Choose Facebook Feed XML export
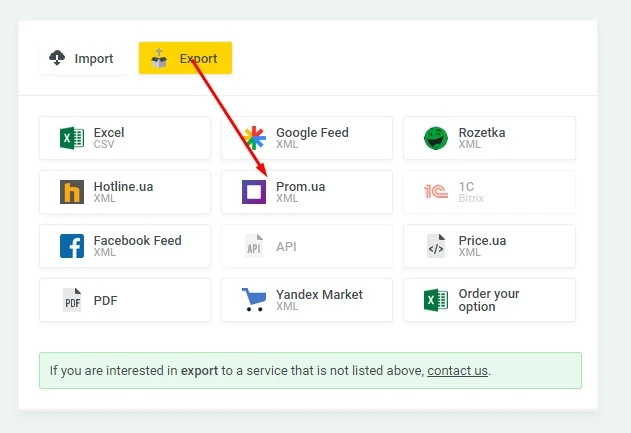 click(125, 246)
